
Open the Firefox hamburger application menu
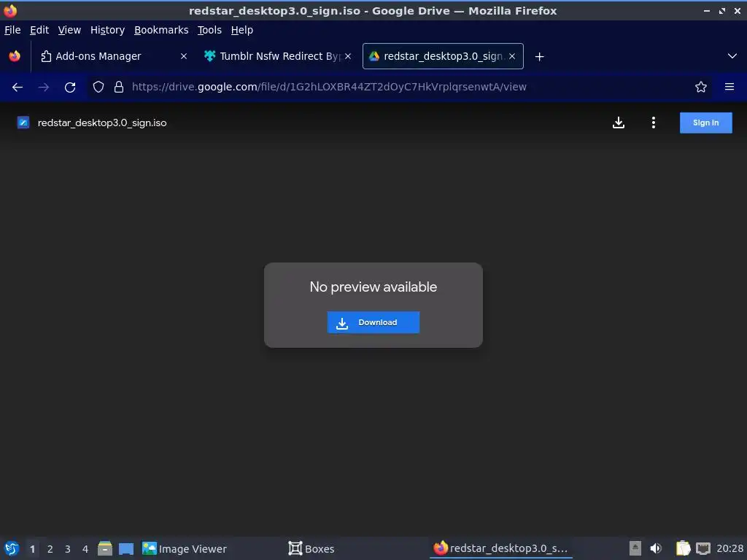coord(729,87)
